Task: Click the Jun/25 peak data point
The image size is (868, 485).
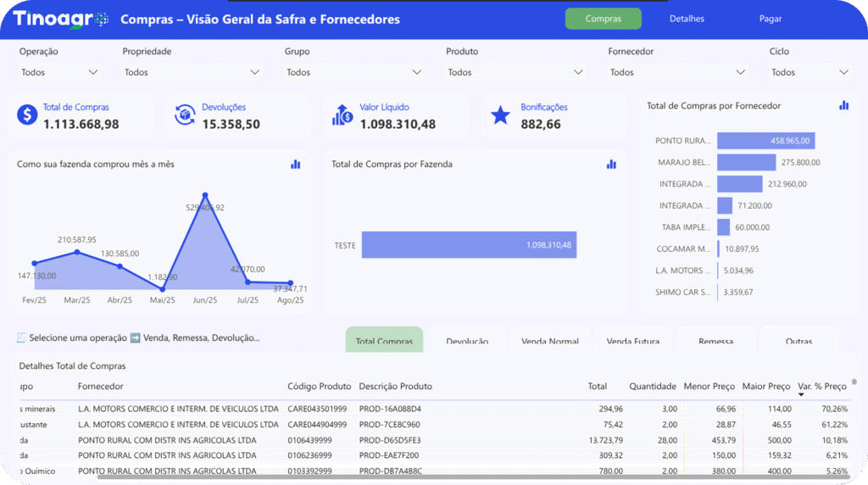Action: (x=205, y=196)
